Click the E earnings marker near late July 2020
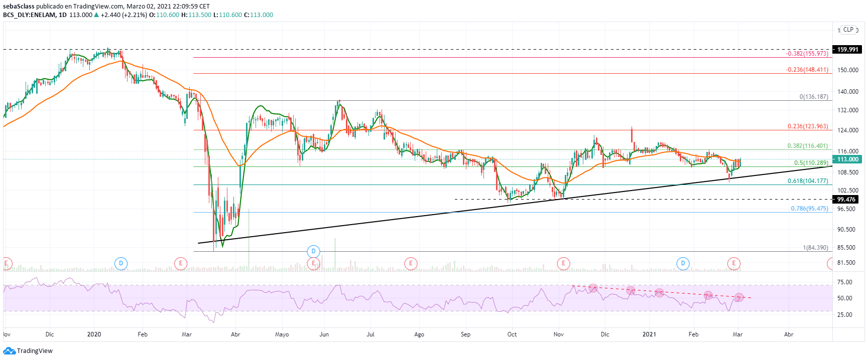Screen dimensions: 868x360 411,263
